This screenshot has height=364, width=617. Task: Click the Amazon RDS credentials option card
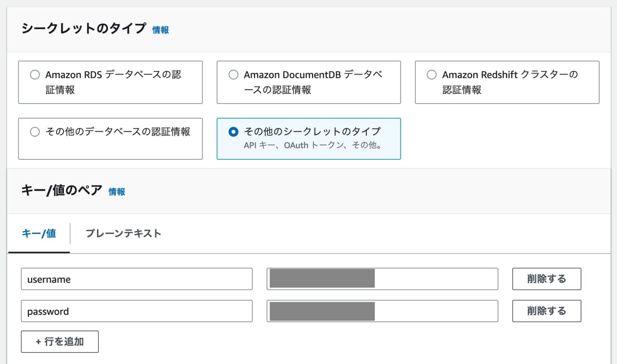(x=110, y=82)
